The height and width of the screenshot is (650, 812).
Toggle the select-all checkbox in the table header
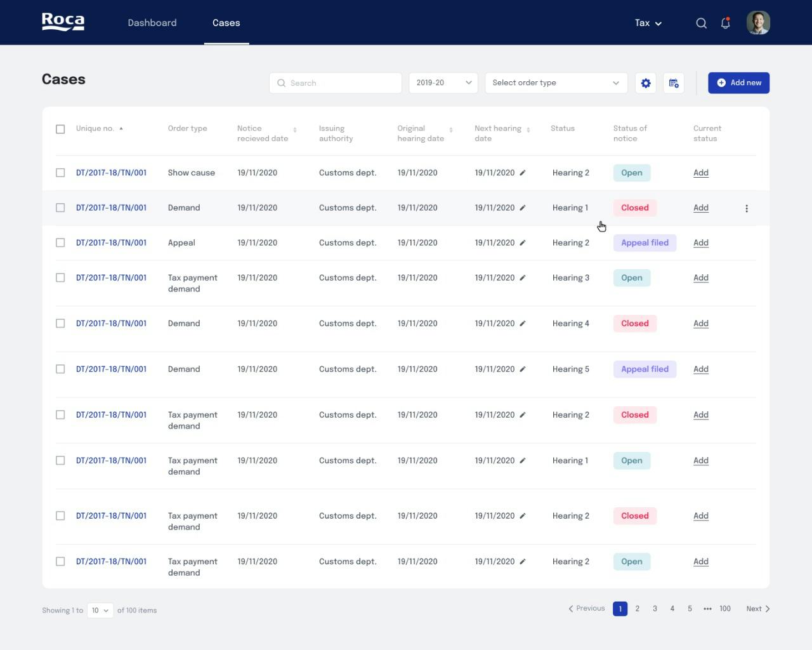(x=60, y=128)
